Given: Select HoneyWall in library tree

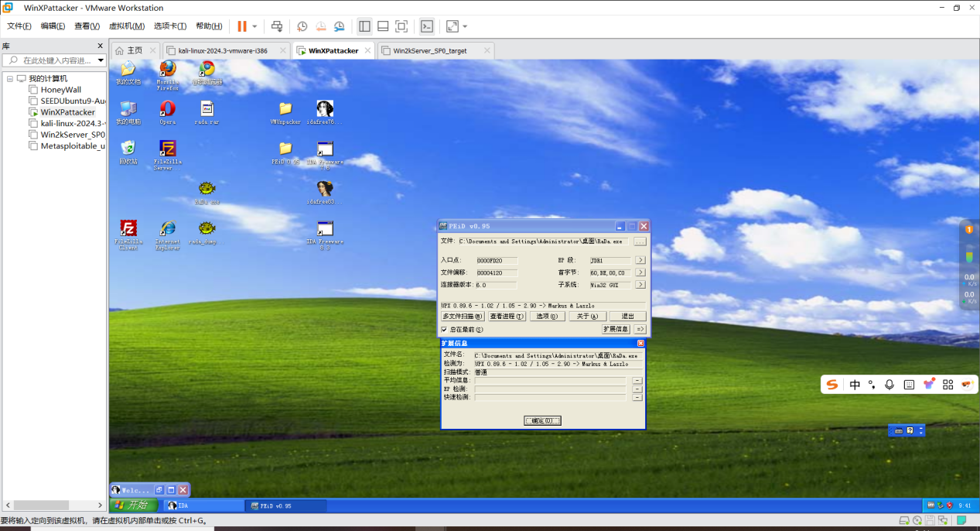Looking at the screenshot, I should (x=60, y=90).
